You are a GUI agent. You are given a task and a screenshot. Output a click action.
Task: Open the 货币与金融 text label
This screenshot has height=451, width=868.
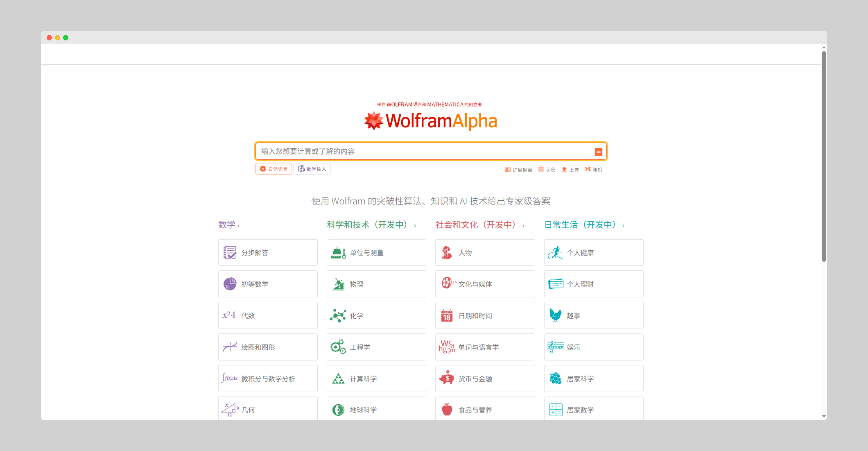(x=475, y=379)
